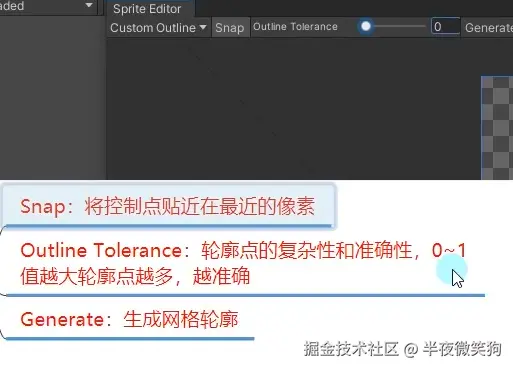Open the dropdown arrow beside the 'aded' label
513x369 pixels.
point(89,5)
